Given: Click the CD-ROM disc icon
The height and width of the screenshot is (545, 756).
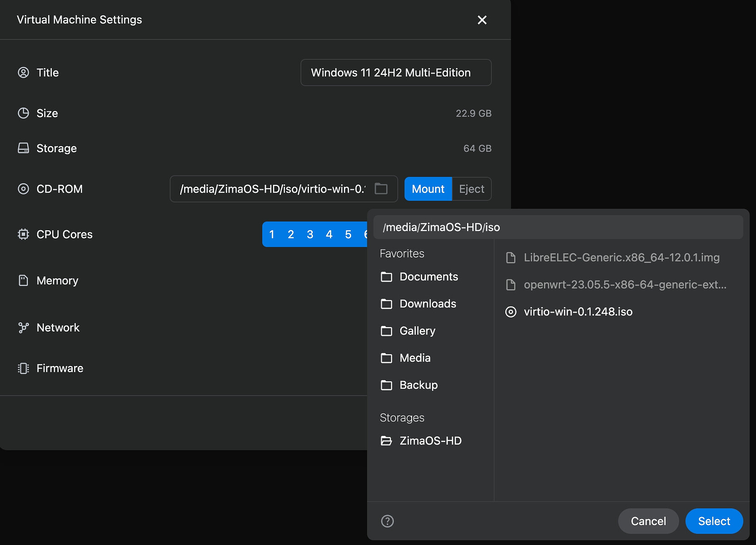Looking at the screenshot, I should tap(23, 189).
